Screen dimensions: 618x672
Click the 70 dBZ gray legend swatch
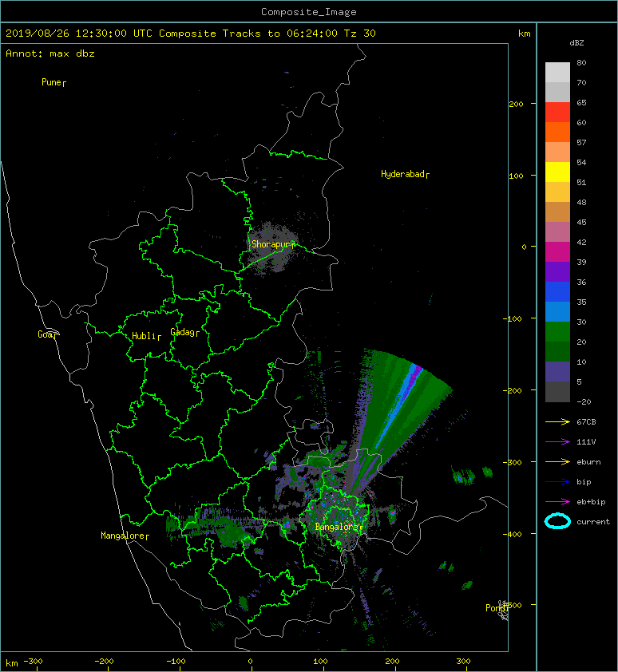pyautogui.click(x=557, y=92)
